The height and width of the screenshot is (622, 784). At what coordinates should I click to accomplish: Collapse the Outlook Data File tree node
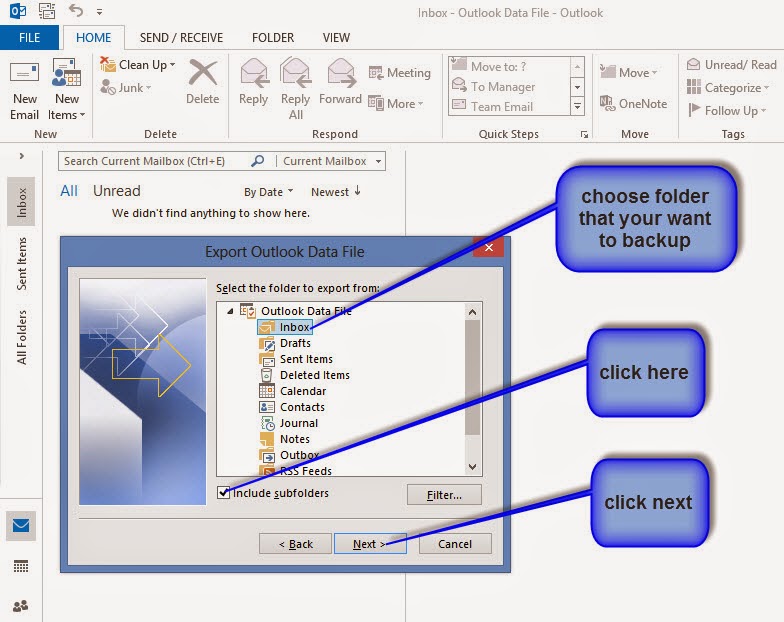230,311
